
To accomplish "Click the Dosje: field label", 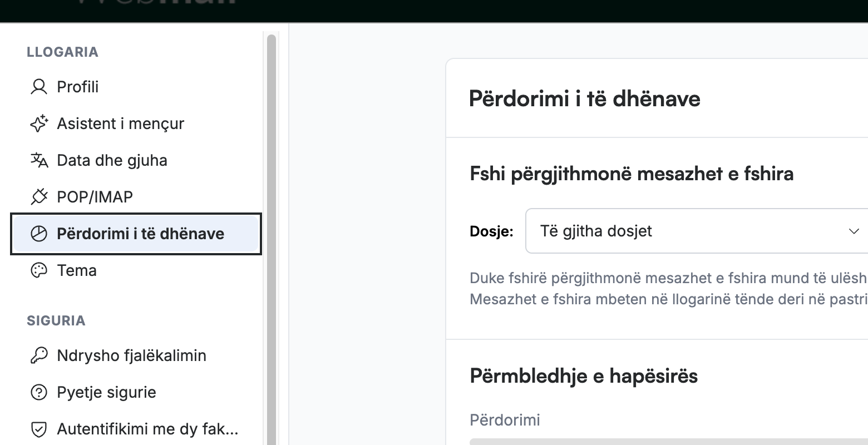I will pyautogui.click(x=492, y=231).
